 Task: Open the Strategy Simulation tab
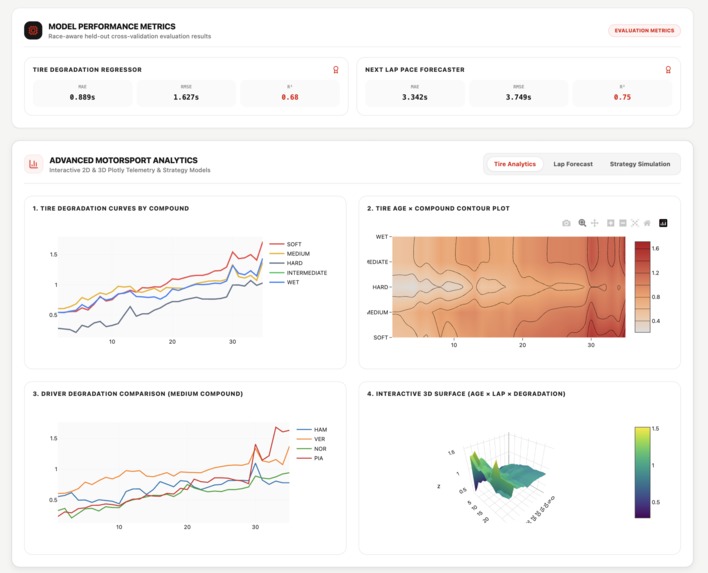pos(640,164)
